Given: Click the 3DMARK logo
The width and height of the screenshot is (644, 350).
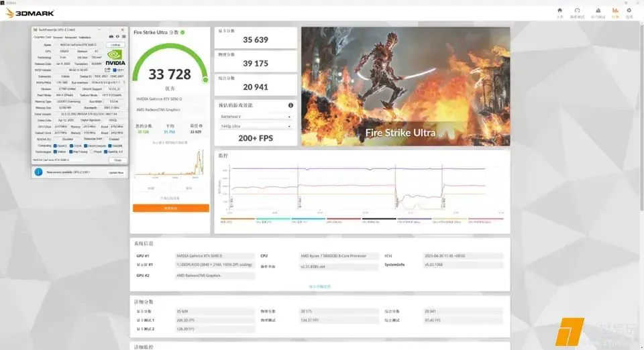Looking at the screenshot, I should [x=30, y=13].
